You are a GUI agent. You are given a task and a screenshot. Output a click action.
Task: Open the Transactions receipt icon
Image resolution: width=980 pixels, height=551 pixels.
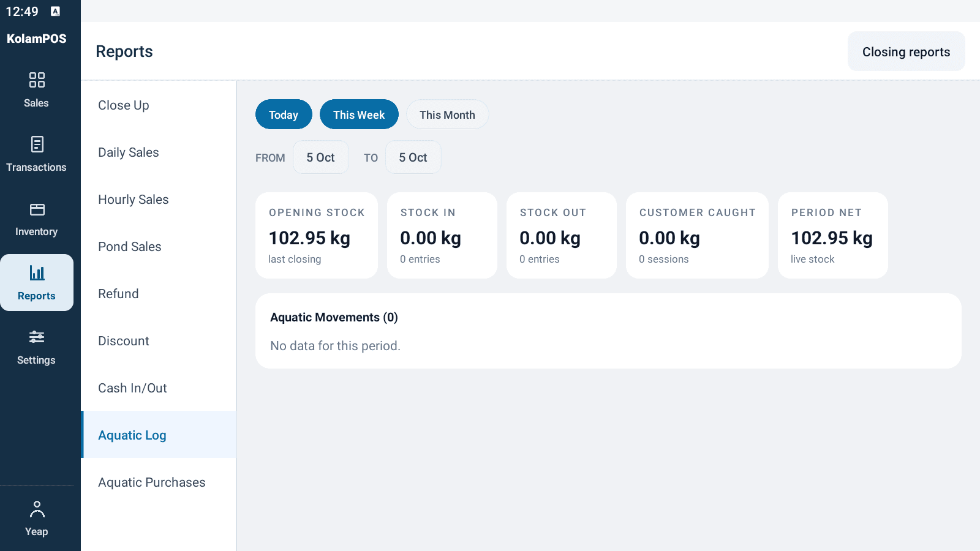[x=37, y=144]
